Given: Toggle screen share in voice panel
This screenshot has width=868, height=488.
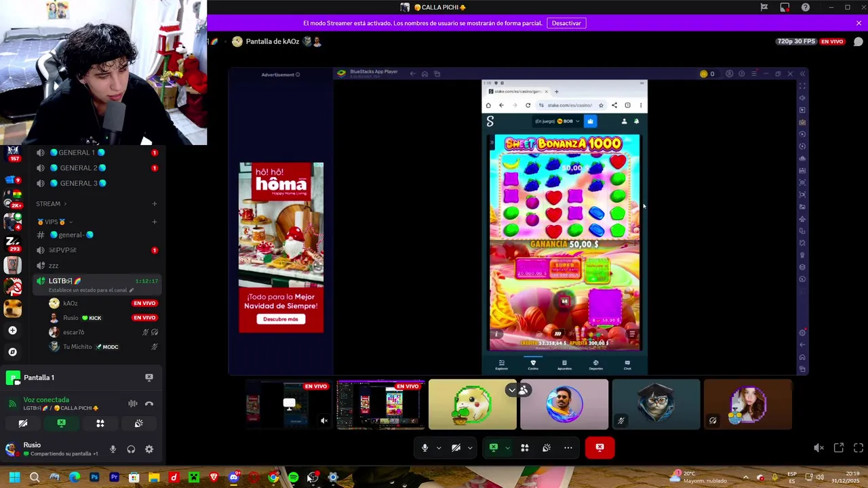Looking at the screenshot, I should pyautogui.click(x=61, y=424).
